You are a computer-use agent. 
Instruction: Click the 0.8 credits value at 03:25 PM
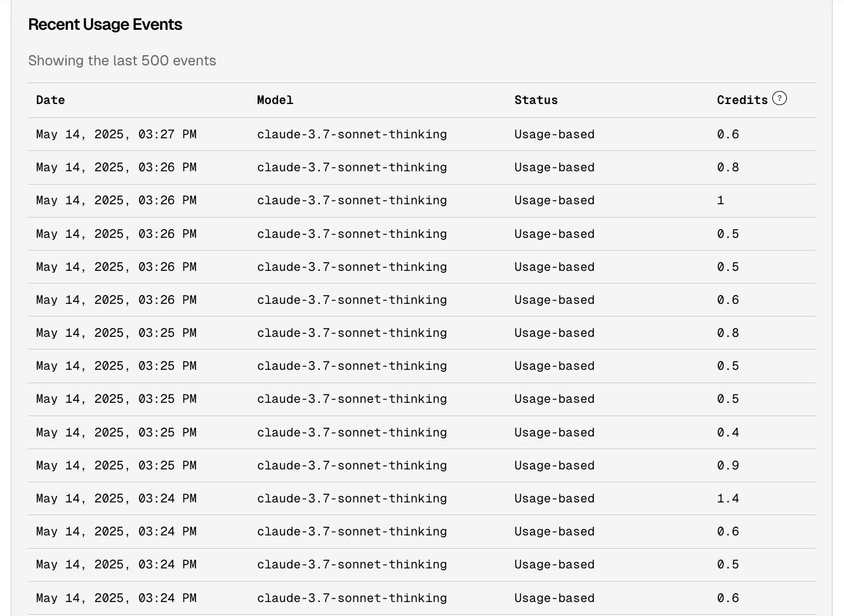point(728,333)
